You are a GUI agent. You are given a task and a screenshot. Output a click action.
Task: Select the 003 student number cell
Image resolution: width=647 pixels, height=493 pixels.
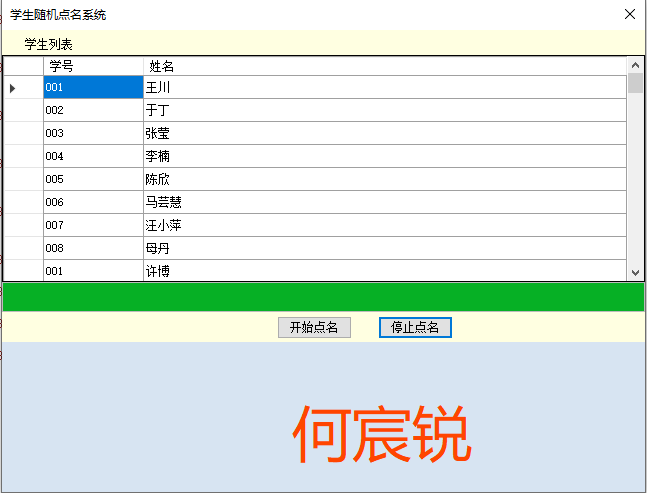pyautogui.click(x=93, y=133)
